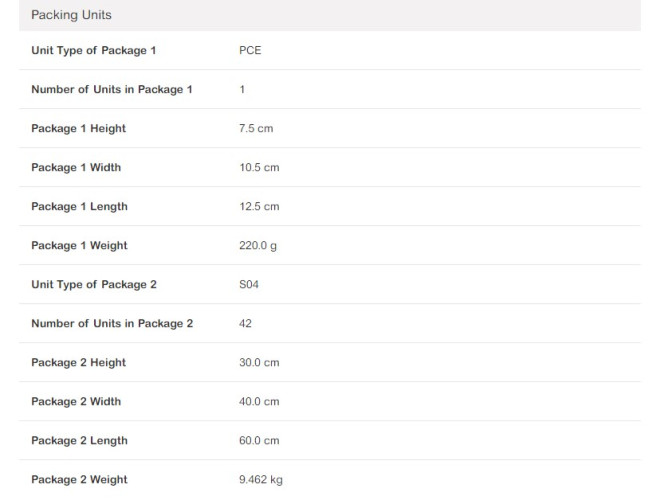Select the S04 unit type value
This screenshot has width=672, height=500.
pos(250,284)
